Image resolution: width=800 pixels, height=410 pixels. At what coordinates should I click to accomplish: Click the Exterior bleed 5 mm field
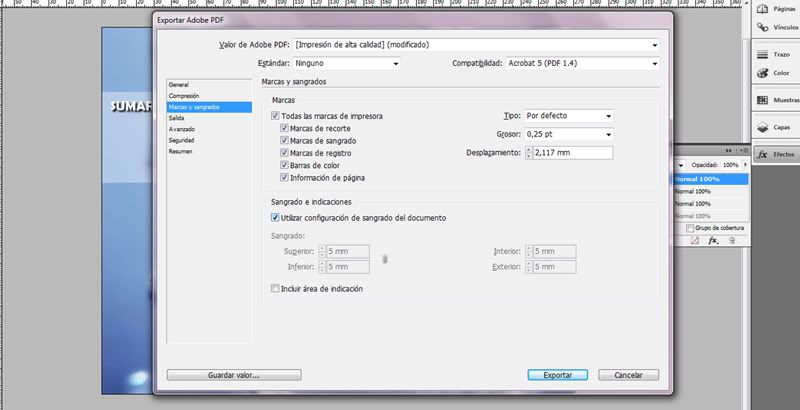pyautogui.click(x=555, y=267)
